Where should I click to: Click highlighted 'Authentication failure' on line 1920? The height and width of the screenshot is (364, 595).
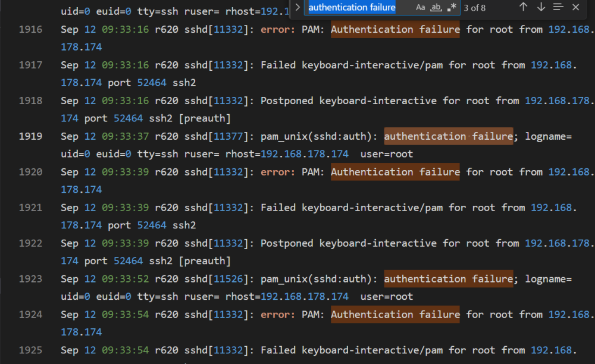click(396, 172)
